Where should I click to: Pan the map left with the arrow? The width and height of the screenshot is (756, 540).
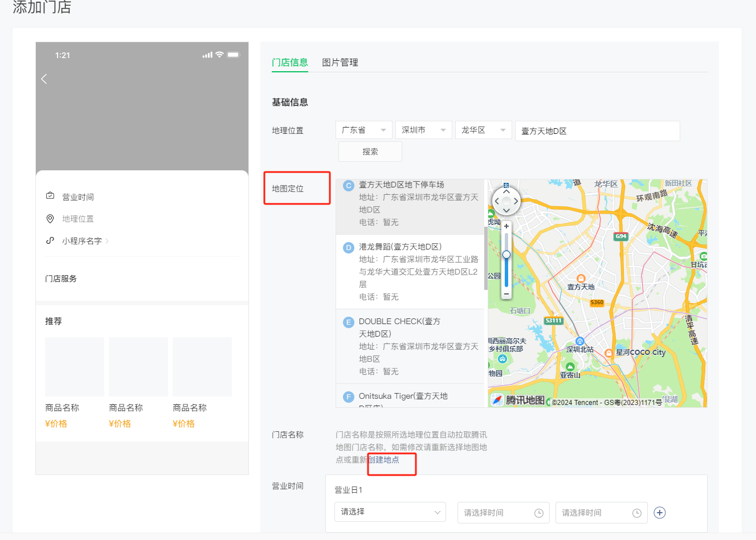coord(497,201)
